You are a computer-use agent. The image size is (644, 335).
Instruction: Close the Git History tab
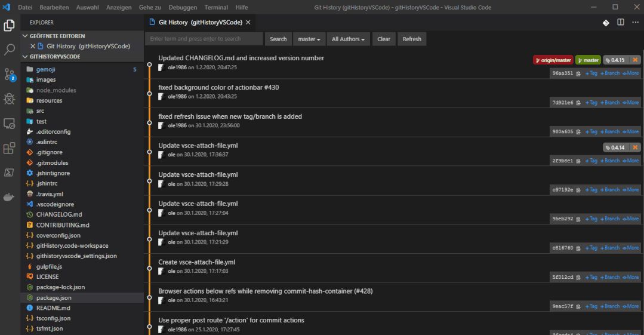click(x=248, y=22)
